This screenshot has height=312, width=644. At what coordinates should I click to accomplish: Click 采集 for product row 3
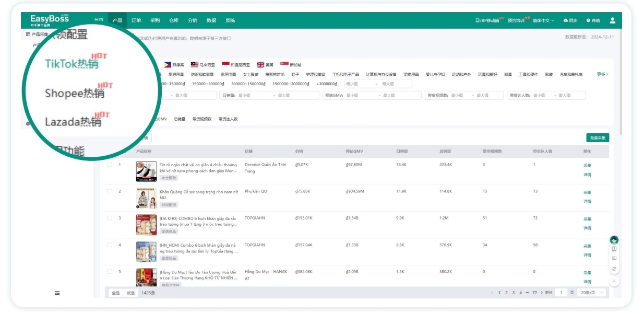coord(587,219)
